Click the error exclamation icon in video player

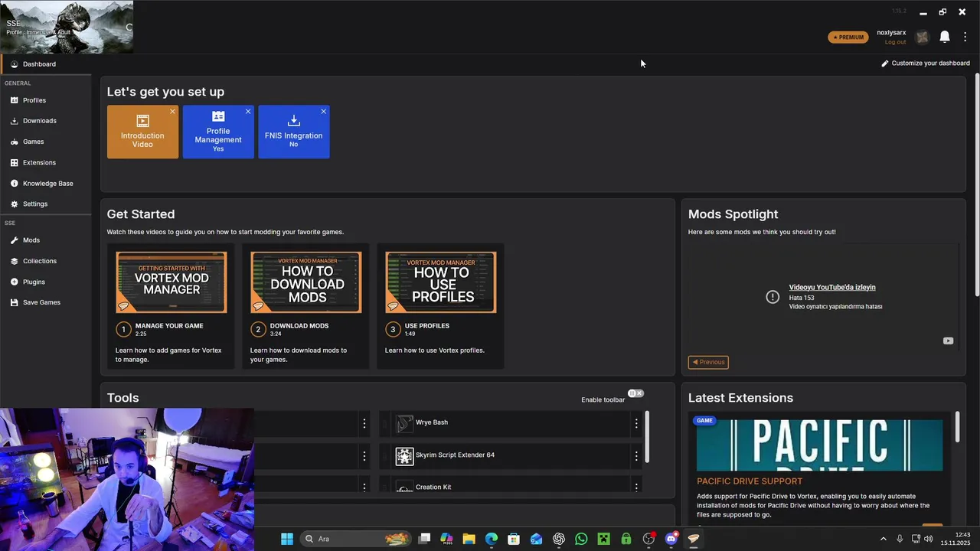click(x=773, y=297)
